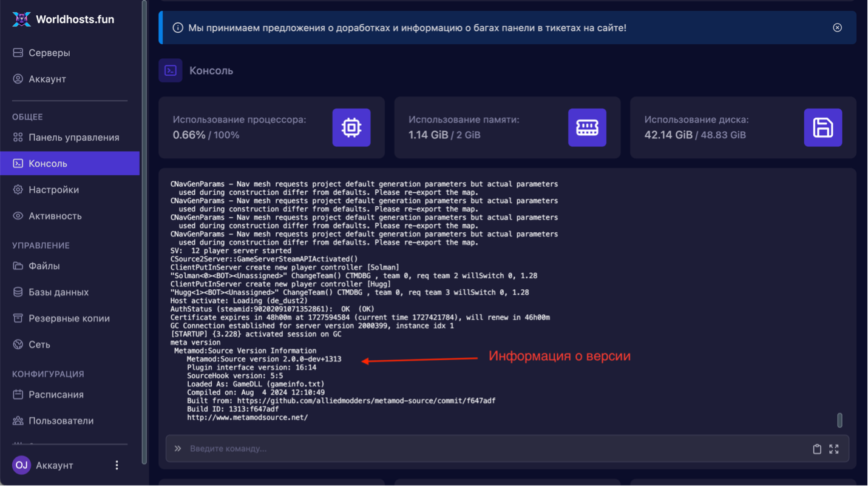The image size is (868, 487).
Task: Click the OJ account avatar
Action: tap(21, 465)
